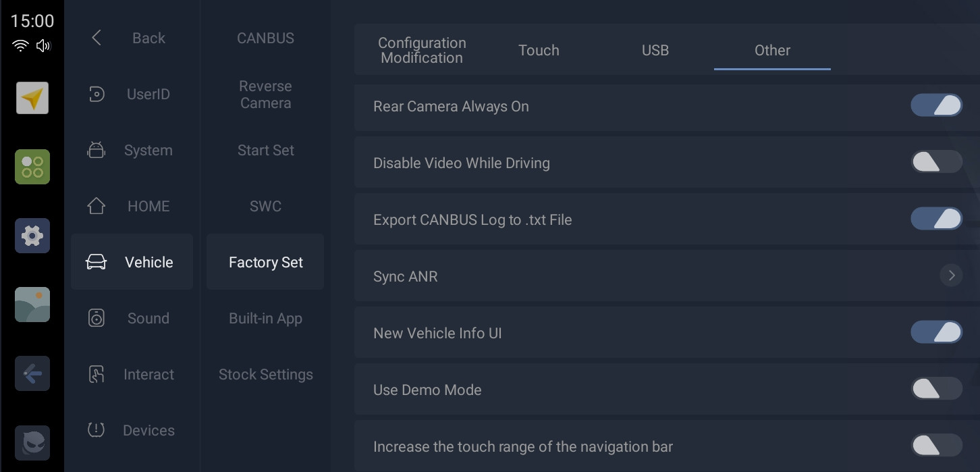Screen dimensions: 980x472
Task: Open the CANBUS submenu
Action: coord(265,38)
